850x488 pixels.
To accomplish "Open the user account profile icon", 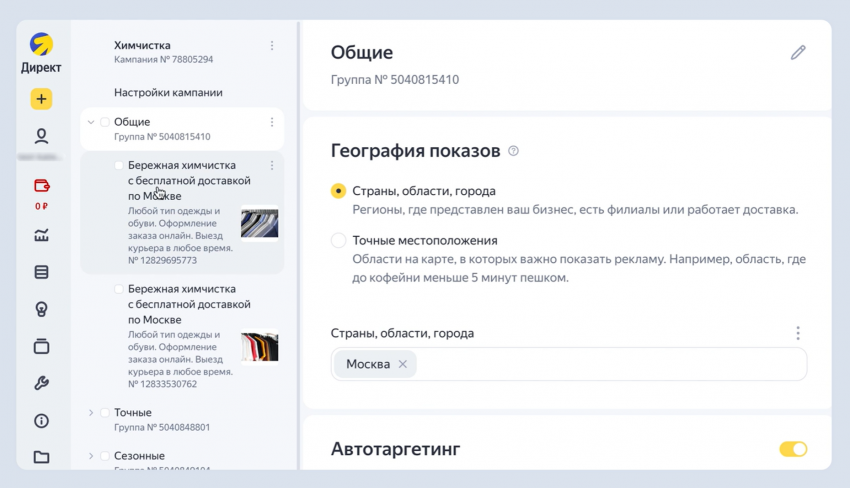I will click(41, 136).
